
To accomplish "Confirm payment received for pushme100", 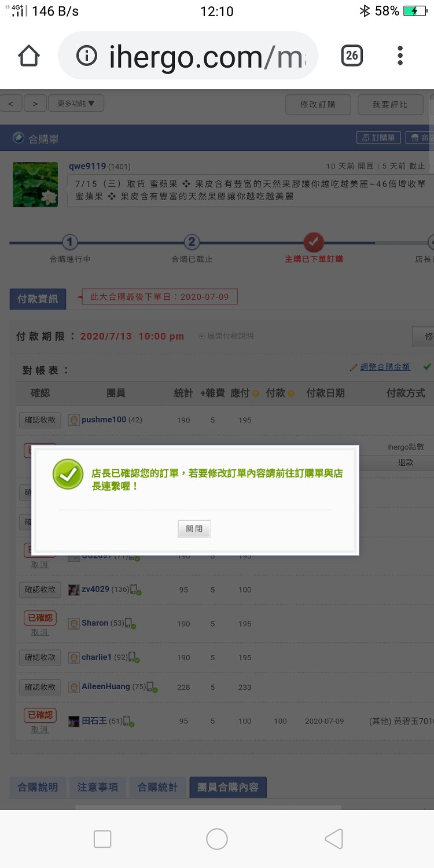I will click(x=40, y=420).
